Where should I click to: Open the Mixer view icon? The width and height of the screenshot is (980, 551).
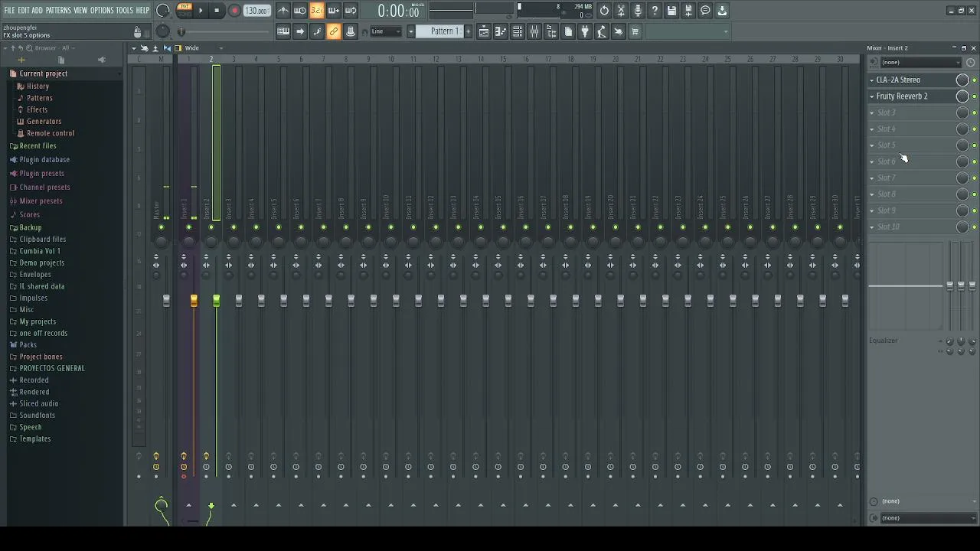(534, 31)
